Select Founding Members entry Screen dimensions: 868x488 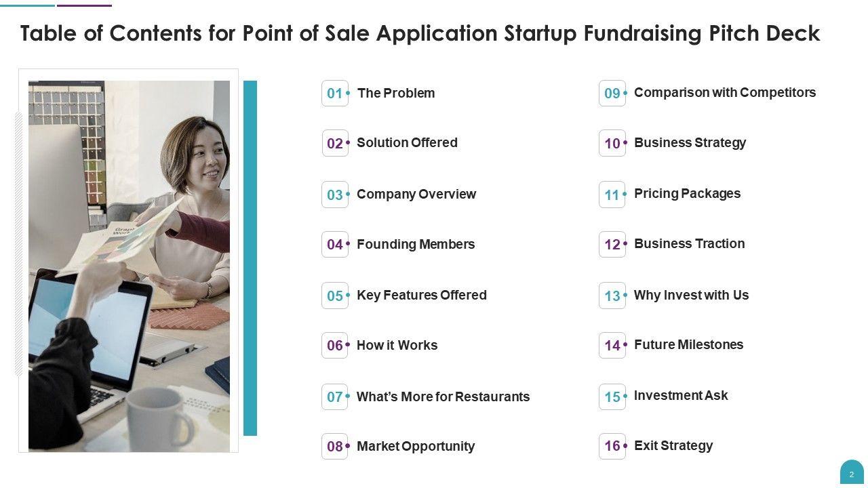tap(416, 244)
